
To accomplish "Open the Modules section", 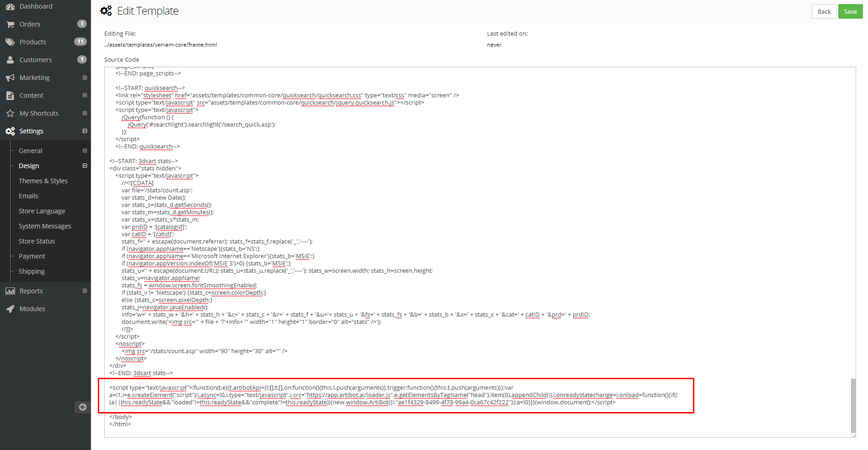I will click(32, 309).
